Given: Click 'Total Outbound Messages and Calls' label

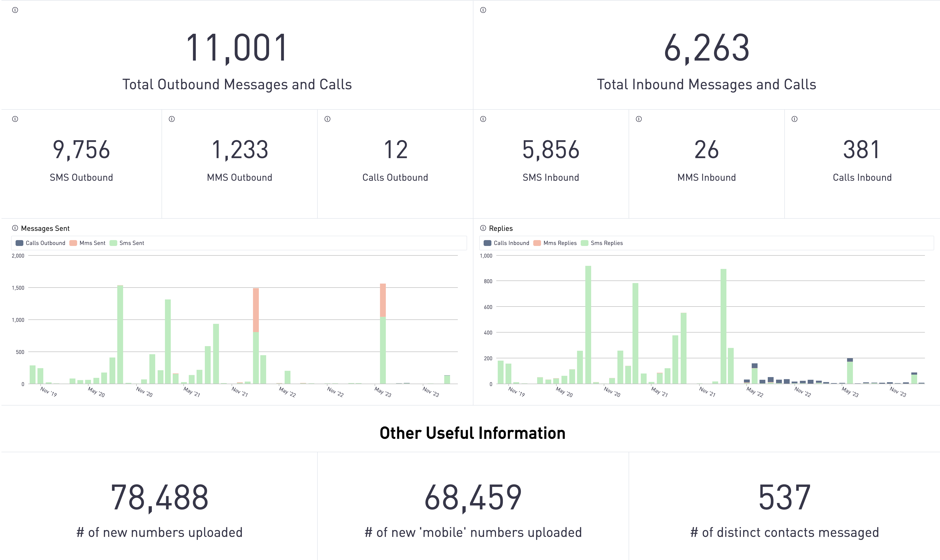Looking at the screenshot, I should [237, 84].
